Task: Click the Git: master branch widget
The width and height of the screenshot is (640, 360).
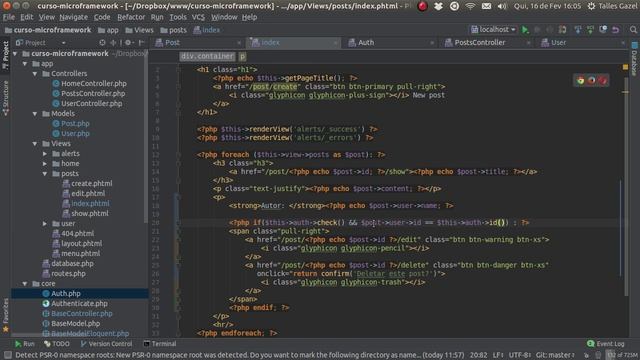Action: click(555, 355)
